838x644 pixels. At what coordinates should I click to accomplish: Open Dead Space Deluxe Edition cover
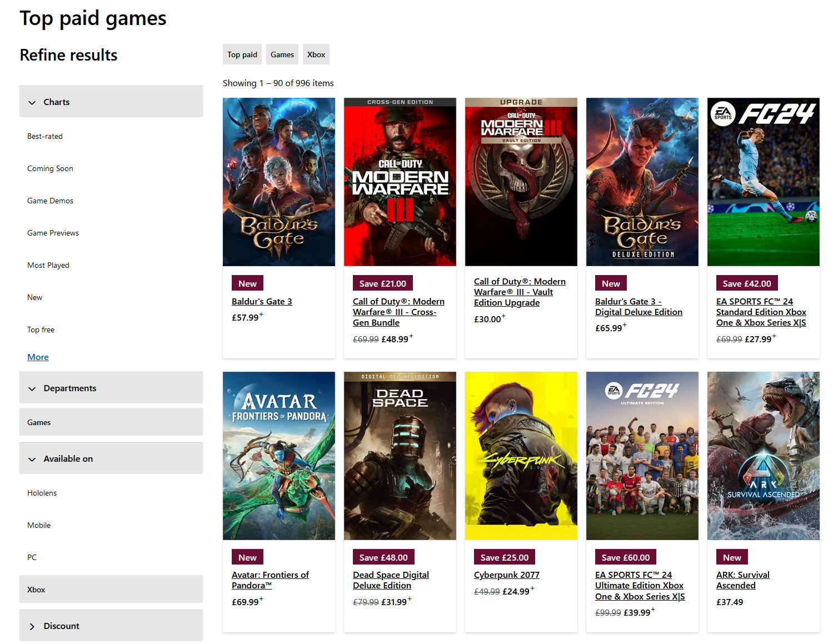coord(400,456)
